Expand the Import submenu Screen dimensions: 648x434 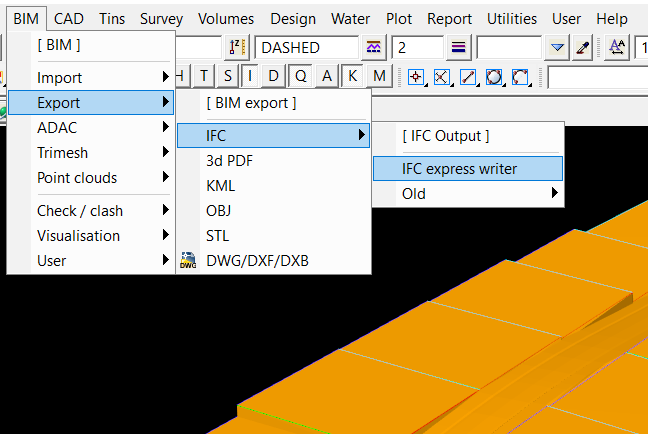coord(91,77)
